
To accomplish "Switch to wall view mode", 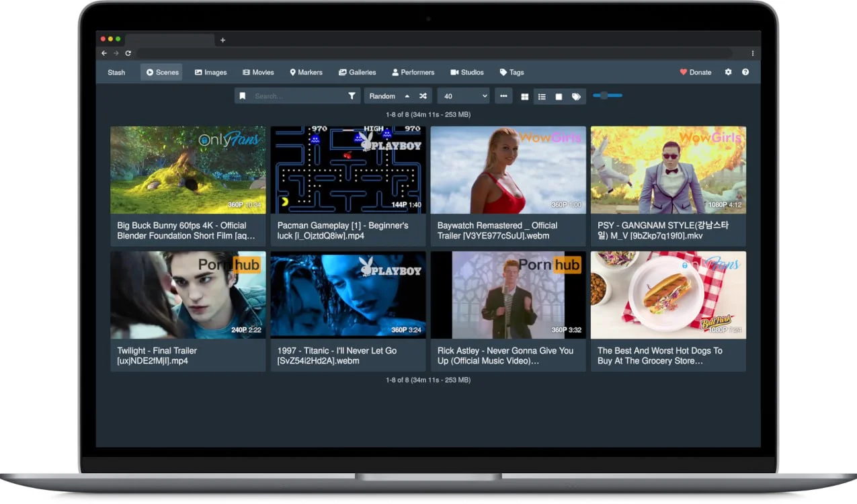I will coord(559,97).
